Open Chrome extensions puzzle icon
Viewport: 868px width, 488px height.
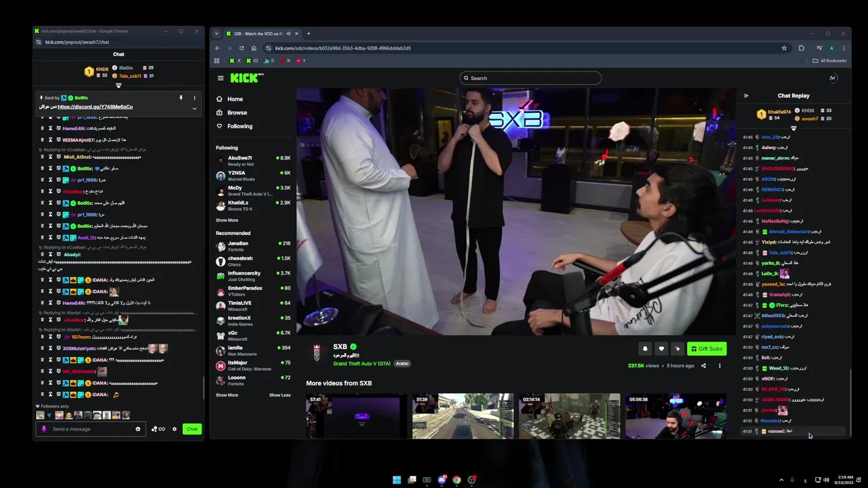point(801,48)
